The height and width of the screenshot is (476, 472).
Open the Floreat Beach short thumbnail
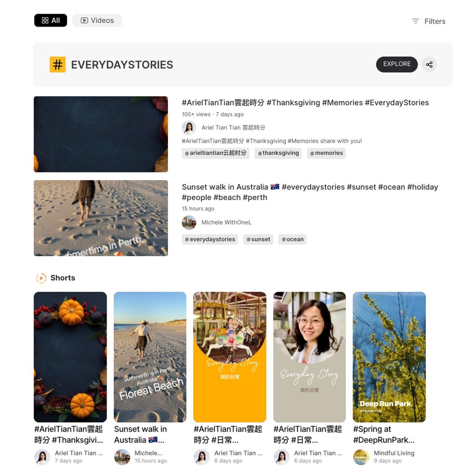click(150, 357)
